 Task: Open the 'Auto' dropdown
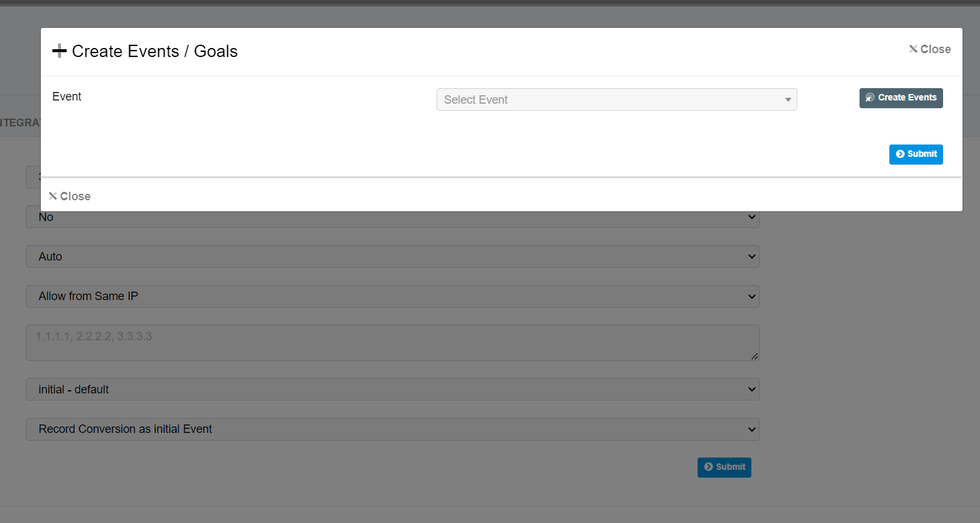(393, 257)
